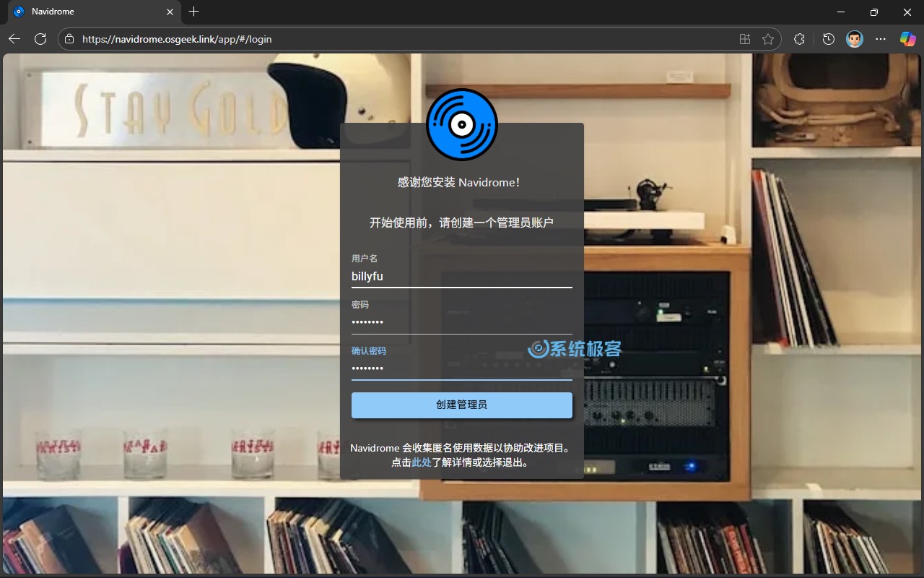
Task: Focus the 用户名 field containing billyfu
Action: coord(461,276)
